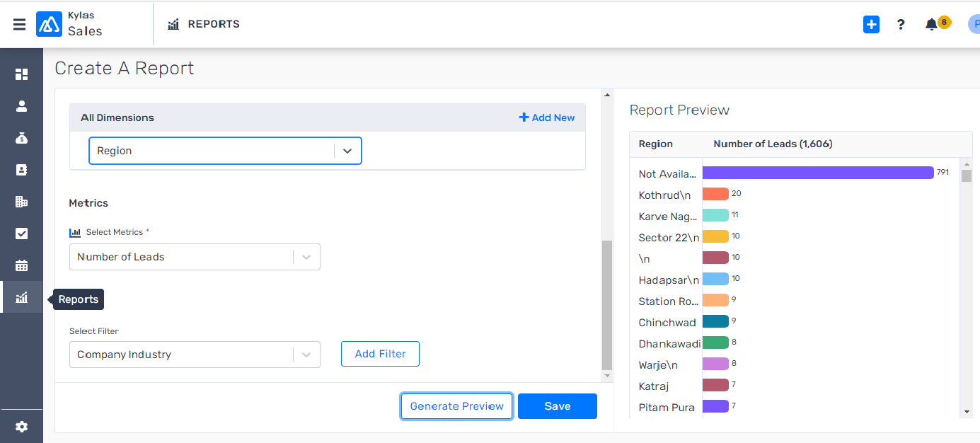Open Tasks checkmark icon in sidebar

click(x=21, y=234)
